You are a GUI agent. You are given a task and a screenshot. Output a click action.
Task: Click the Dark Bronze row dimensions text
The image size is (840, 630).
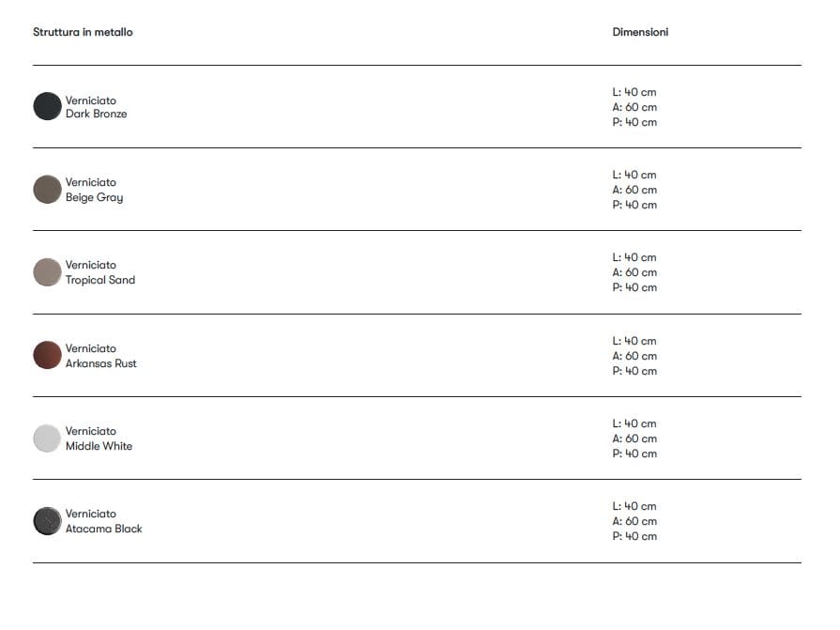pos(634,107)
